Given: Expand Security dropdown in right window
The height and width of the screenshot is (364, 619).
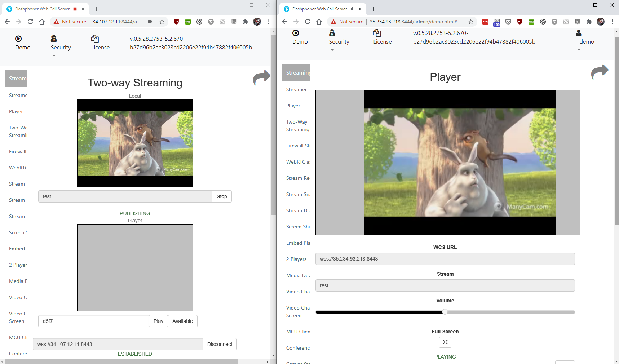Looking at the screenshot, I should [332, 50].
